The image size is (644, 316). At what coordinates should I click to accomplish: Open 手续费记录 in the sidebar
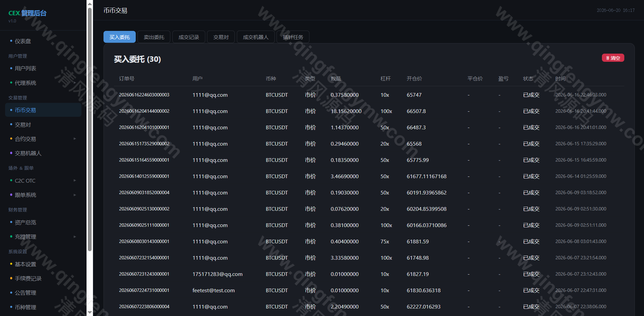[x=43, y=278]
